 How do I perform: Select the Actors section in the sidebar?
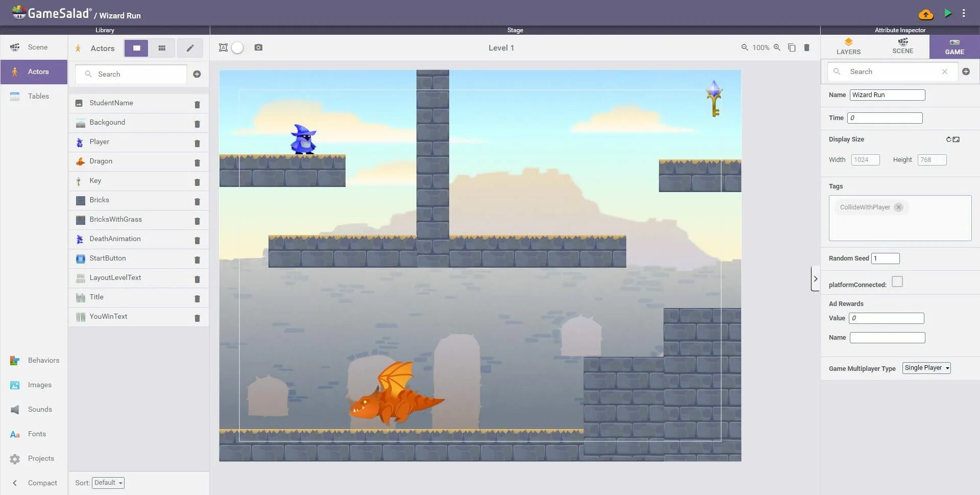(x=34, y=72)
